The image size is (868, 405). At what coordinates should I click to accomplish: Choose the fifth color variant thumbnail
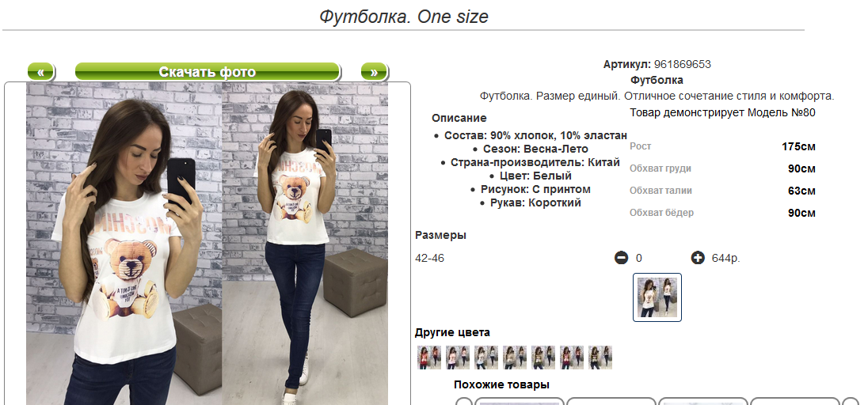coord(543,358)
